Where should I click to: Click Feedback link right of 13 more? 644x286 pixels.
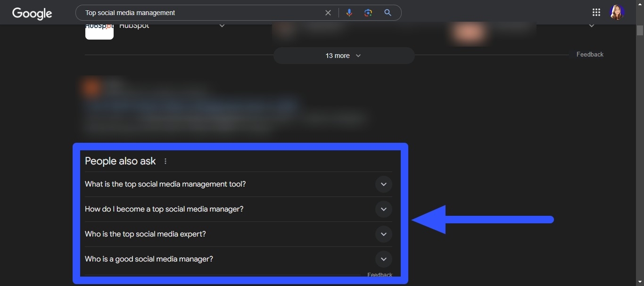click(590, 55)
